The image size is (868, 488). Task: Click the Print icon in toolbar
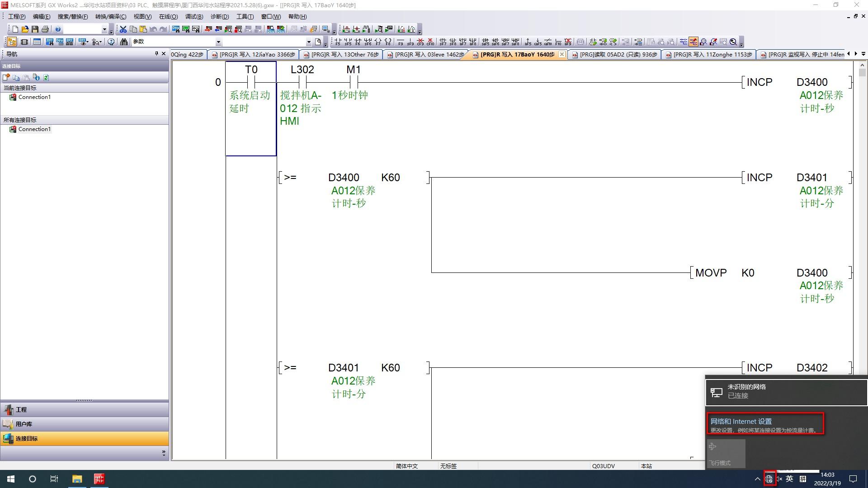[45, 29]
